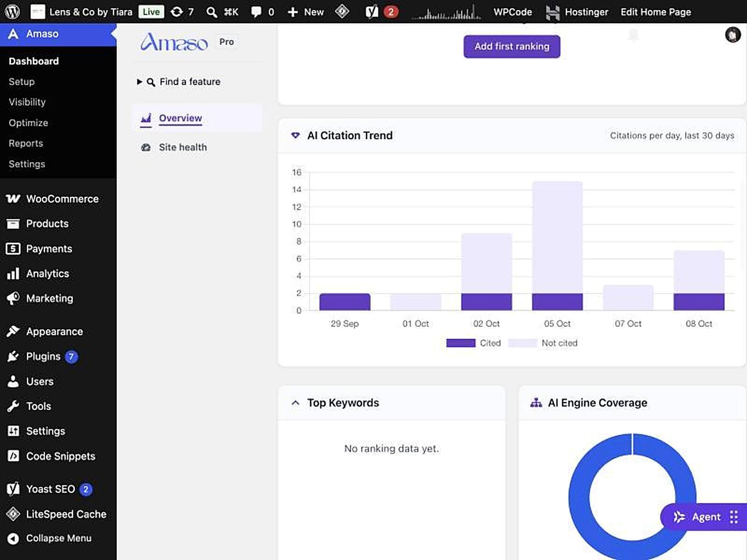
Task: Toggle the Not cited legend series
Action: tap(543, 343)
